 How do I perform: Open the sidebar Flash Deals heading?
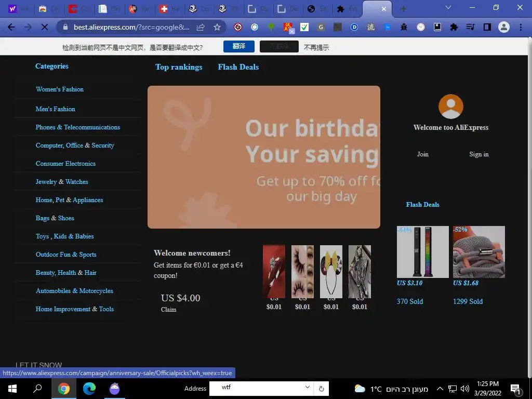click(423, 205)
